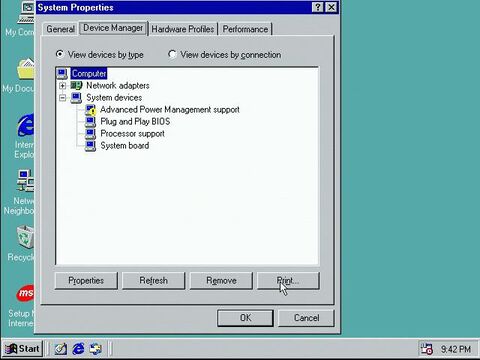Collapse the System devices node
Viewport: 480px width, 360px height.
pyautogui.click(x=62, y=98)
